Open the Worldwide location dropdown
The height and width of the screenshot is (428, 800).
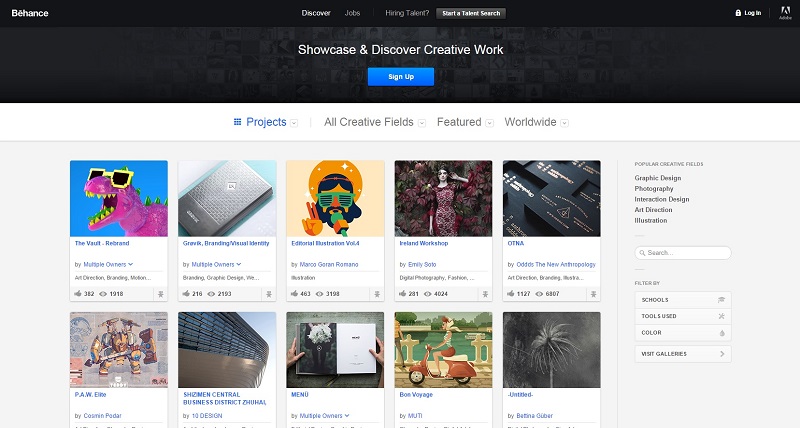coord(537,122)
